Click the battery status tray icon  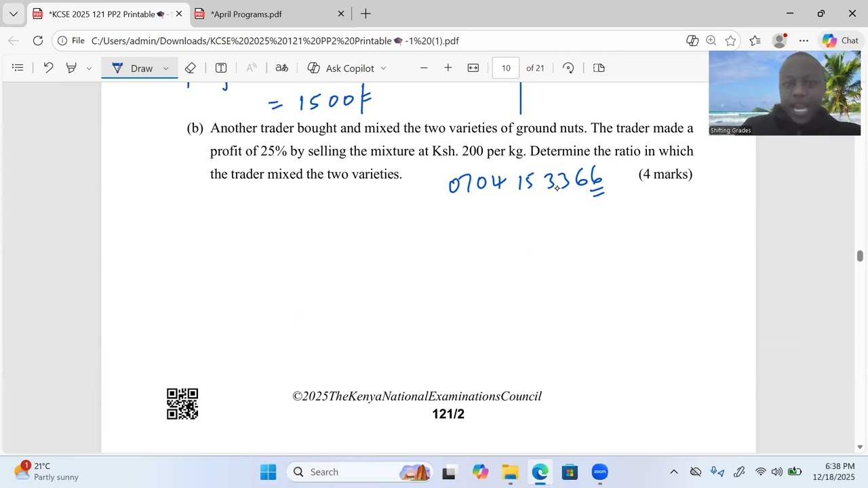coord(794,472)
